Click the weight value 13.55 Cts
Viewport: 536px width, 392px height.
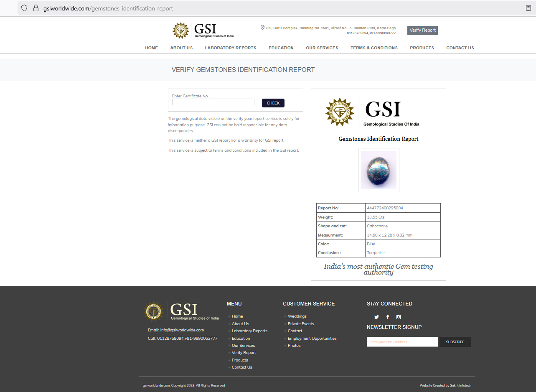[376, 217]
